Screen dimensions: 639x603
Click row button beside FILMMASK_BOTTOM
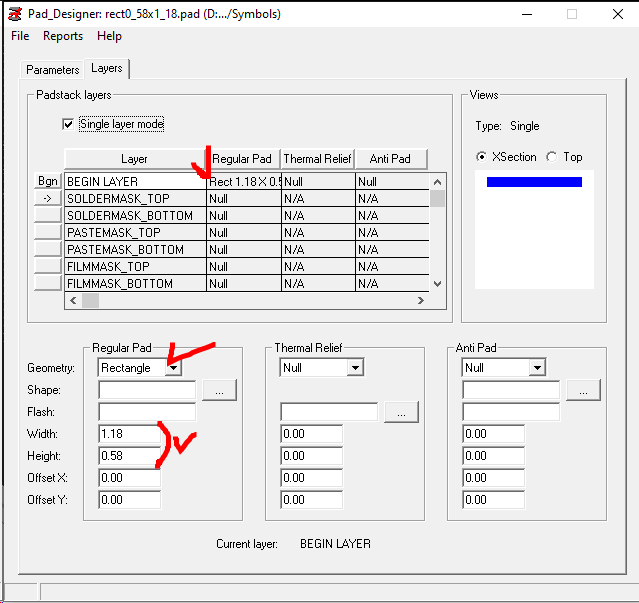(48, 283)
